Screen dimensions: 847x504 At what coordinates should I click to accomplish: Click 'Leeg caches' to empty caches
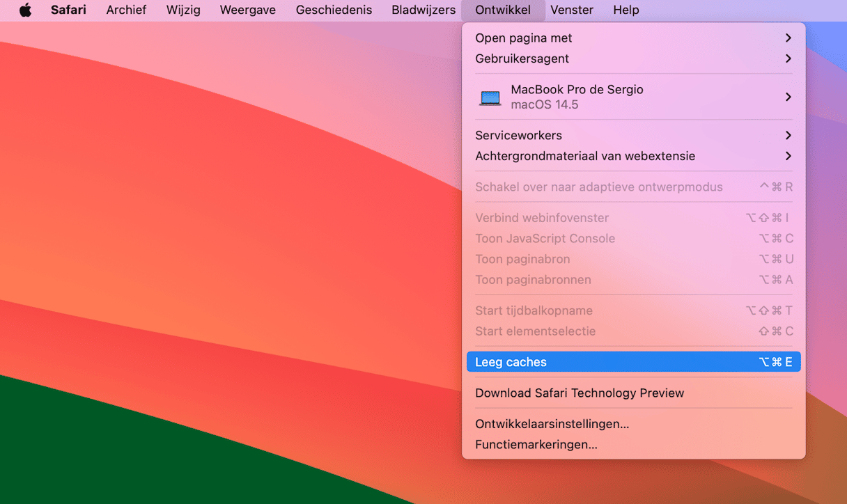[x=634, y=362]
